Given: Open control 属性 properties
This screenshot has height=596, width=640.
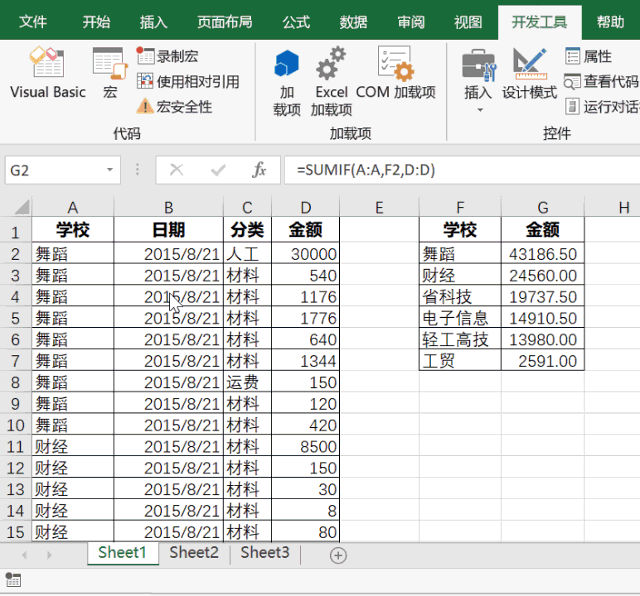Looking at the screenshot, I should 589,56.
